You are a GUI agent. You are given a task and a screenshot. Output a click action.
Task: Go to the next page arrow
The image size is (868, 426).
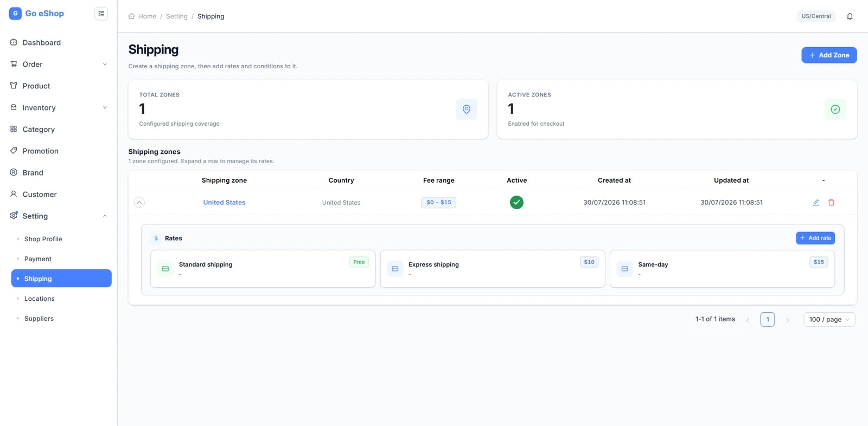tap(788, 320)
